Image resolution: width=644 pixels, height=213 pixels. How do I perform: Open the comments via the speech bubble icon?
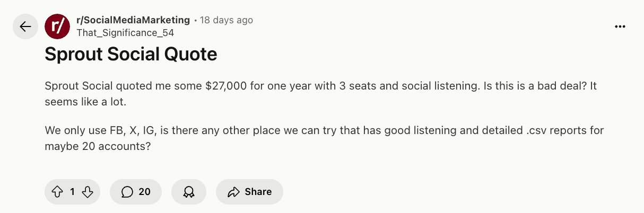click(x=127, y=192)
